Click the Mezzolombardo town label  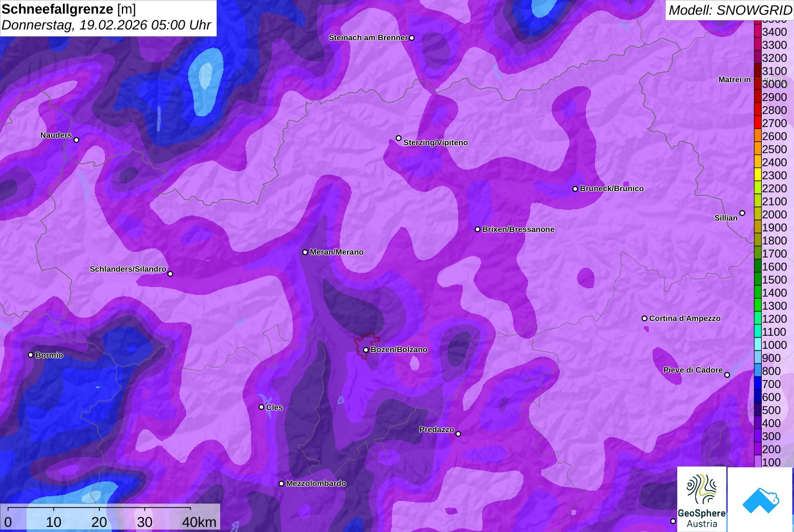(316, 484)
